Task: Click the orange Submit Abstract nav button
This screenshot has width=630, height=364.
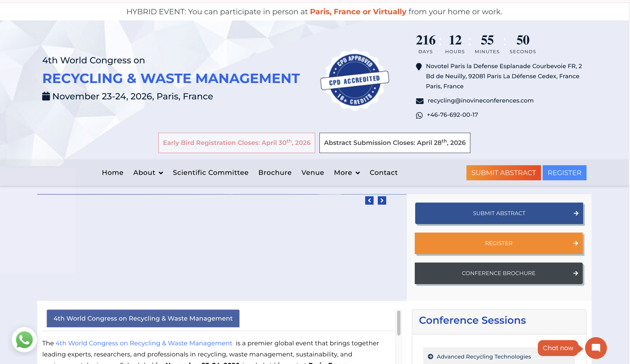Action: coord(503,173)
